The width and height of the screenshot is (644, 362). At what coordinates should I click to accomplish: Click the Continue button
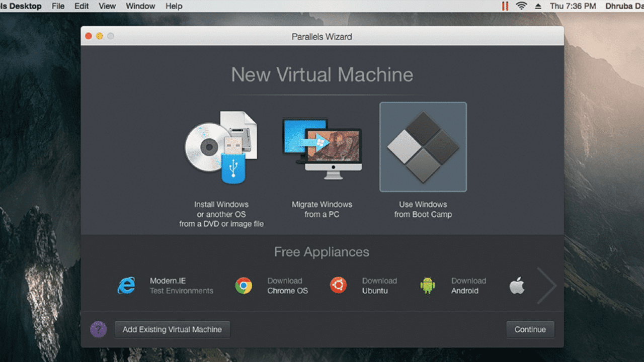coord(530,329)
